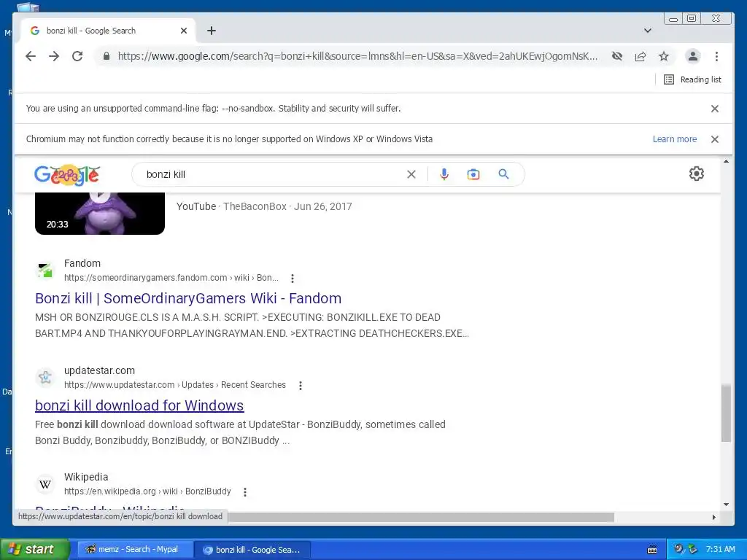Click the https://www.updatestar.com Updates breadcrumb URL
This screenshot has height=560, width=747.
point(175,385)
